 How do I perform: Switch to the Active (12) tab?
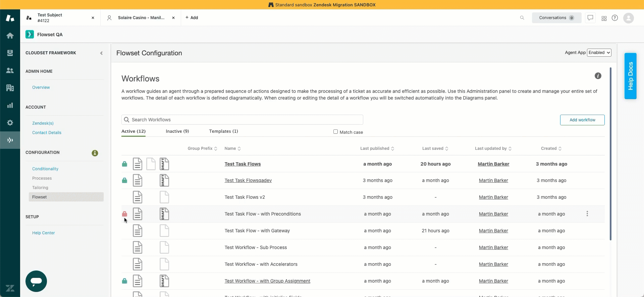coord(133,131)
